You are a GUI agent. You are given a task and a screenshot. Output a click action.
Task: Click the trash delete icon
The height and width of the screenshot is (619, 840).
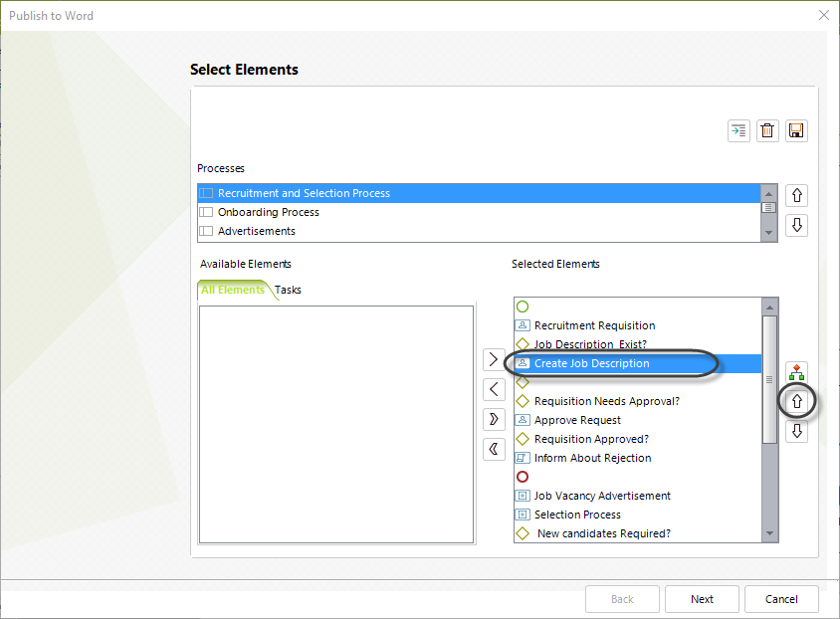767,130
